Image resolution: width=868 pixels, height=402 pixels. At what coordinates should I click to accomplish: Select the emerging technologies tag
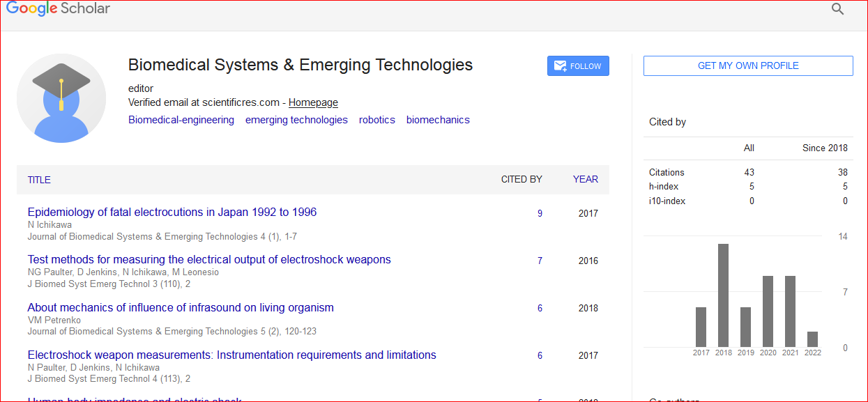coord(296,120)
